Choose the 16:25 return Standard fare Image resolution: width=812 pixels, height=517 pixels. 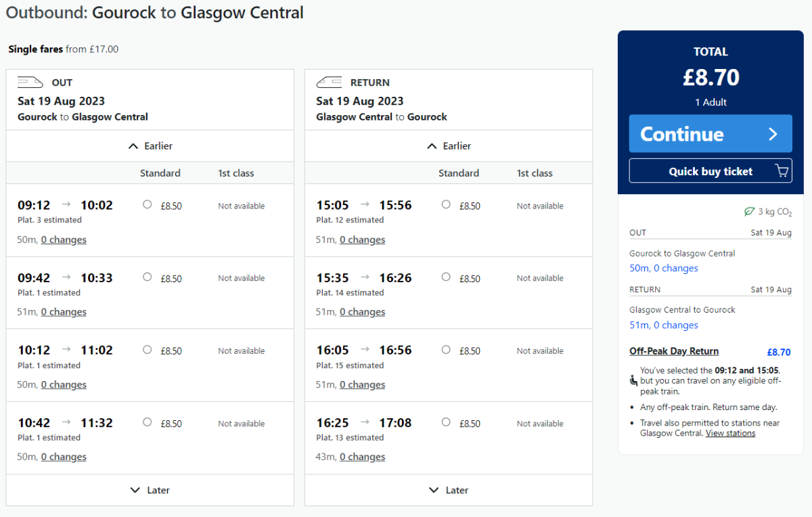[x=446, y=422]
